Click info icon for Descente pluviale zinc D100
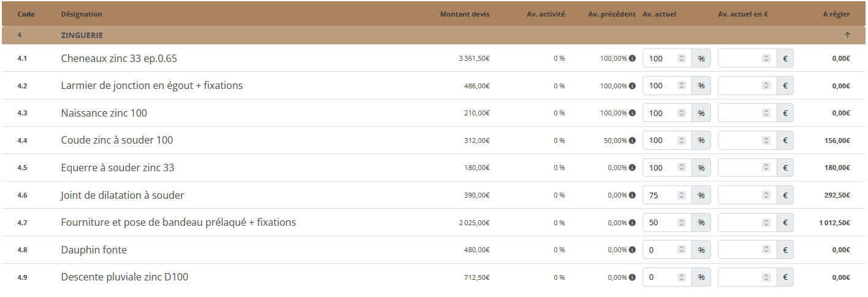This screenshot has height=297, width=868. pos(632,277)
